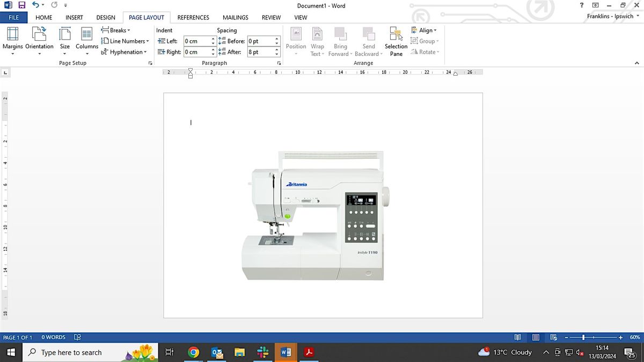Open the Orientation menu

pyautogui.click(x=39, y=39)
